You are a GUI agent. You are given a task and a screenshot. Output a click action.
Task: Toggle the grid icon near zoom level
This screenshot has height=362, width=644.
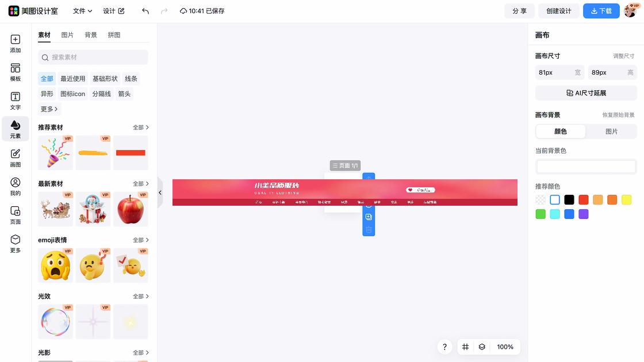coord(466,347)
